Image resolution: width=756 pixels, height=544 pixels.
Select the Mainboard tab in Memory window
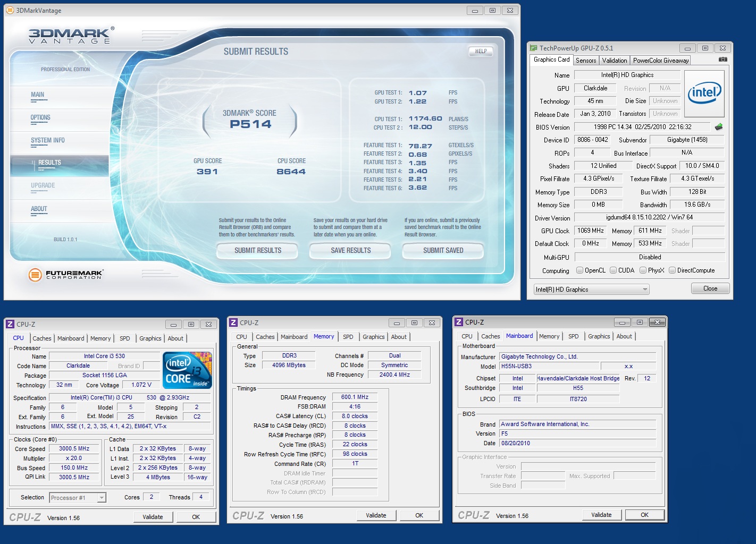294,337
